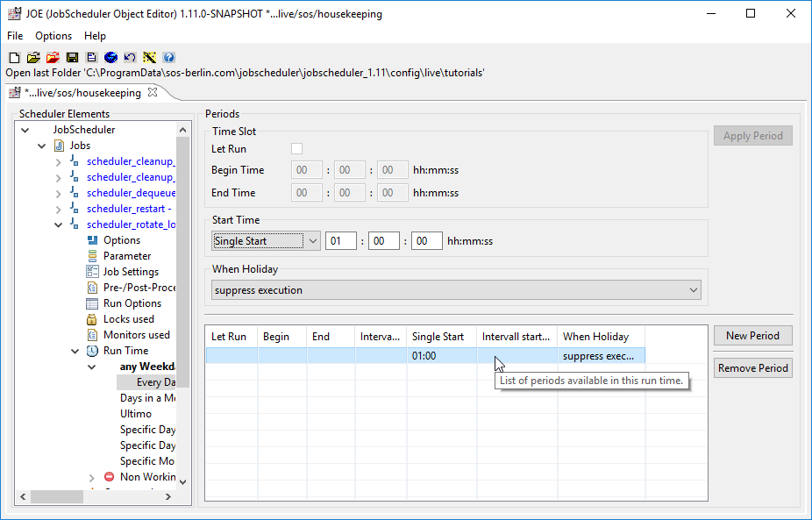
Task: Open the Single Start dropdown
Action: [x=266, y=241]
